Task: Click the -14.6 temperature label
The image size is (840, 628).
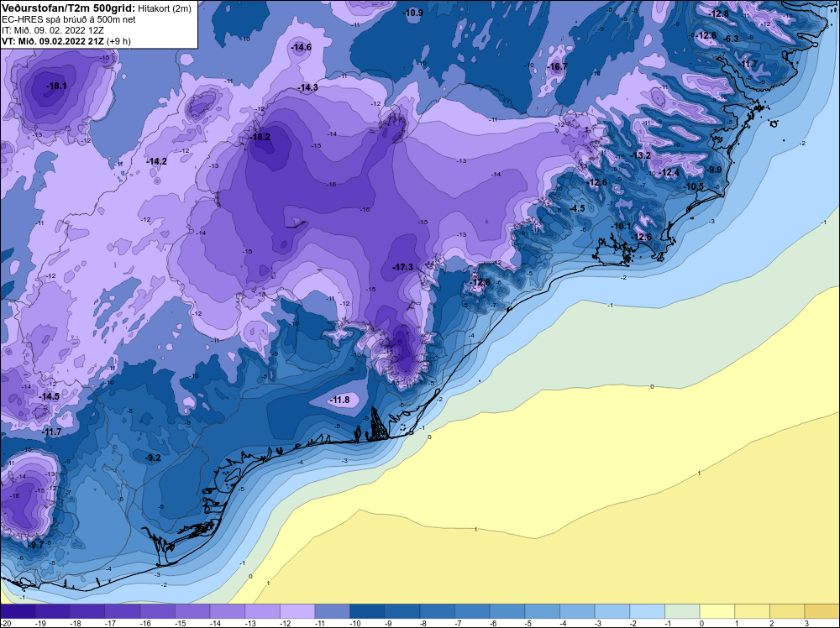Action: pyautogui.click(x=301, y=47)
